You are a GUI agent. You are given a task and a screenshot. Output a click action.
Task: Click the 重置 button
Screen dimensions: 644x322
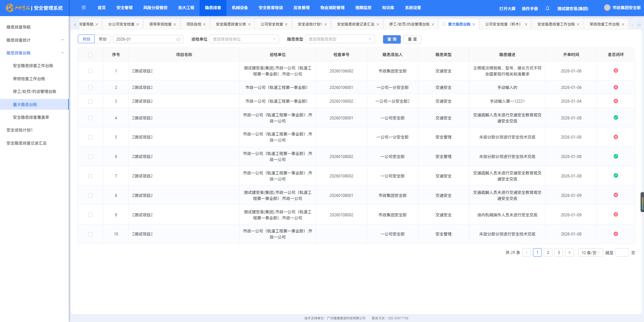(x=412, y=39)
